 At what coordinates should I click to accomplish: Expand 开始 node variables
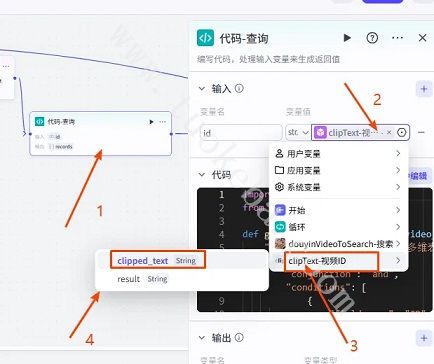point(337,210)
